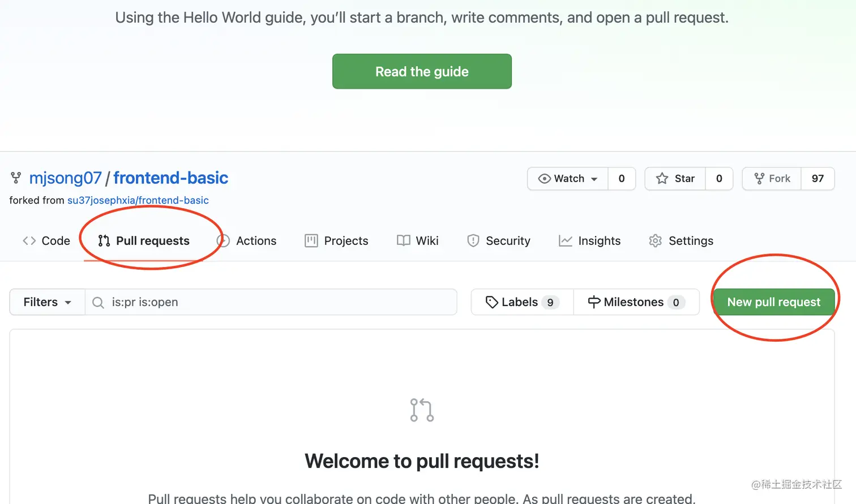Switch to the Code tab

(46, 241)
